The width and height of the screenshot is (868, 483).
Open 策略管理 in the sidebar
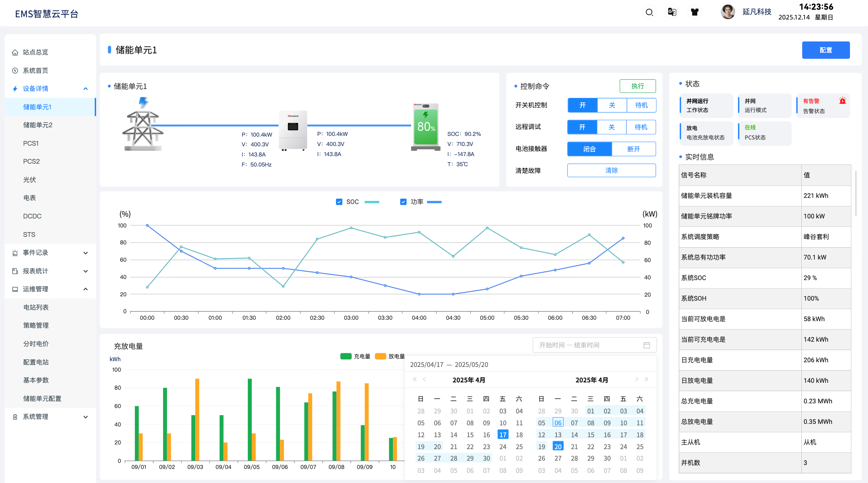36,325
